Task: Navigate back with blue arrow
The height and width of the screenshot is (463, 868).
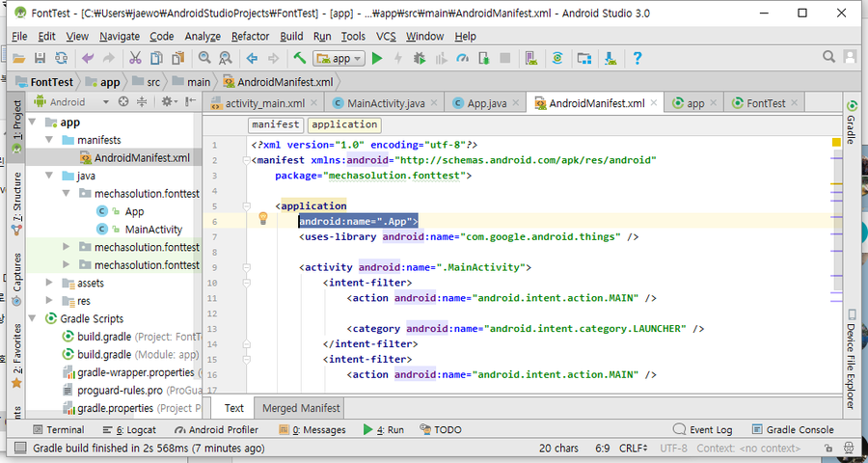Action: [252, 58]
